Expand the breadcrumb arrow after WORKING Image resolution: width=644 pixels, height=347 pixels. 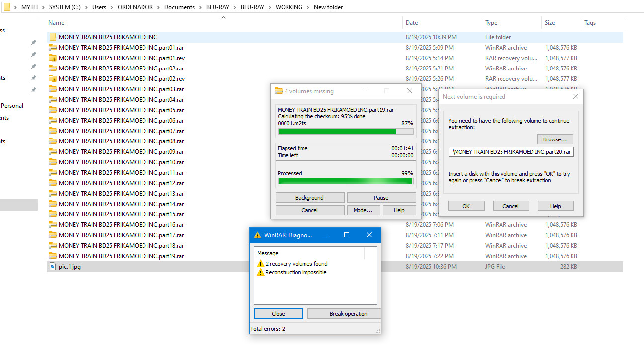click(x=308, y=7)
